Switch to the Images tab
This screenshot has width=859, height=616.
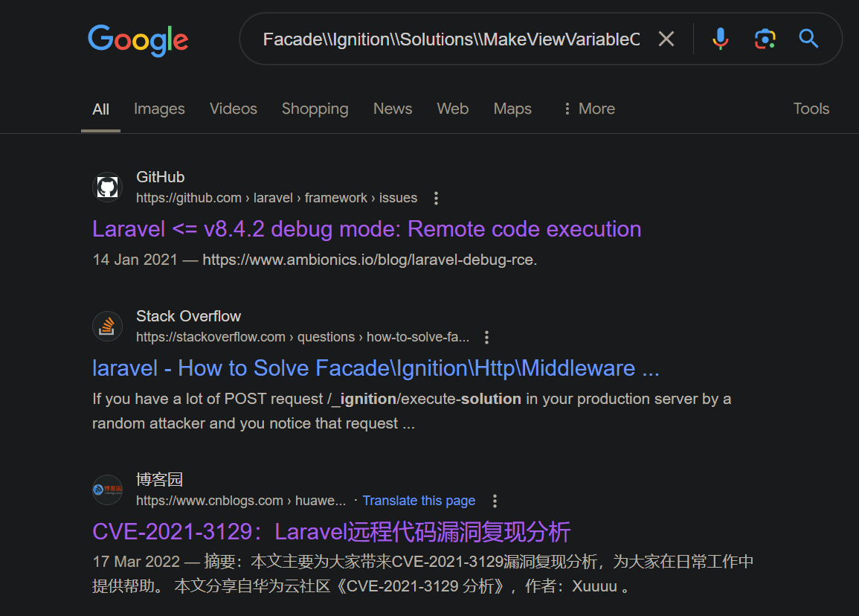pos(159,109)
